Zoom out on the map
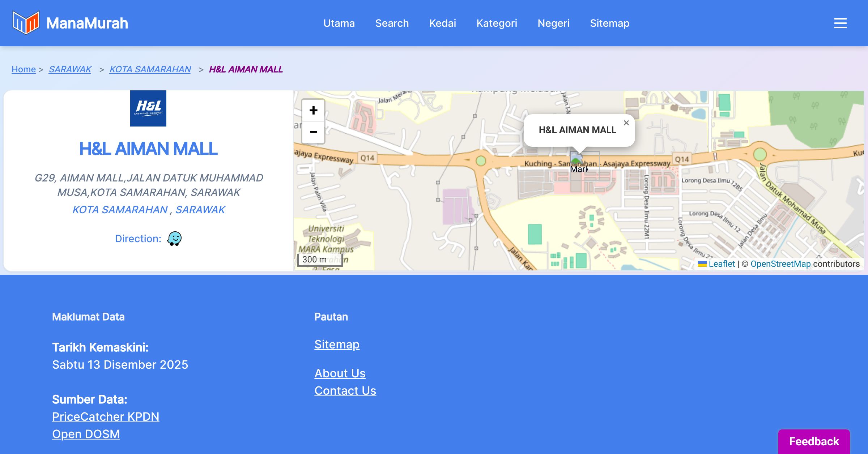The image size is (868, 454). (x=313, y=132)
